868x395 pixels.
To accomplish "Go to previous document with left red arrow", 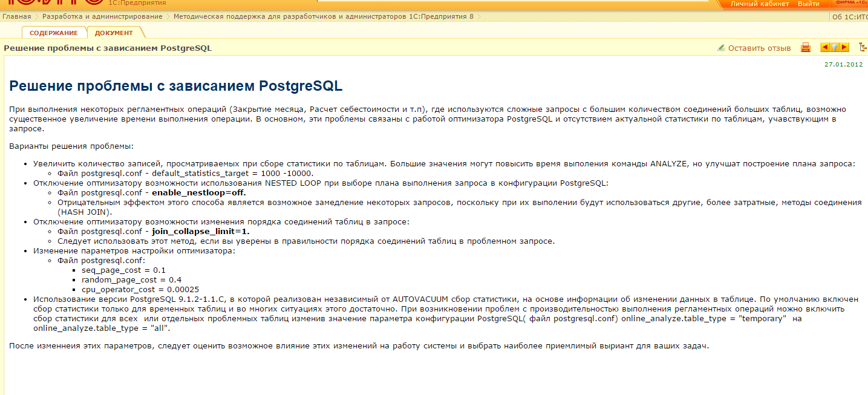I will pos(824,47).
